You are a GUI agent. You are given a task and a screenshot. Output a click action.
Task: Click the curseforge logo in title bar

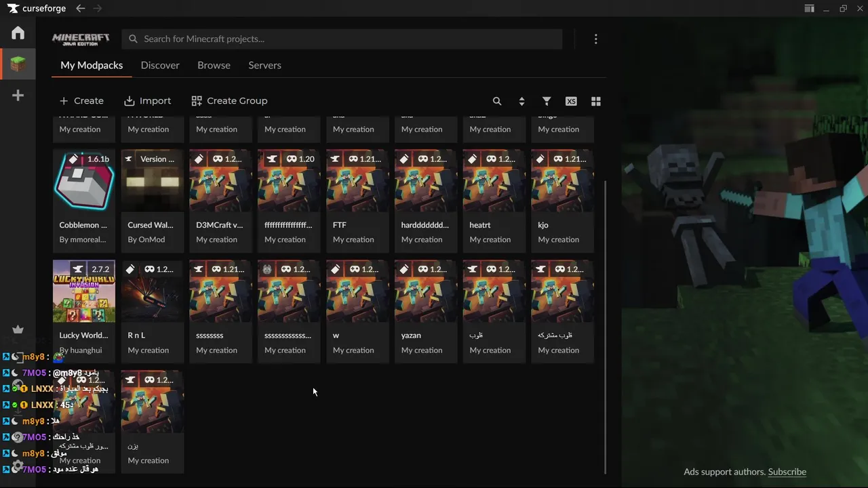pos(36,8)
